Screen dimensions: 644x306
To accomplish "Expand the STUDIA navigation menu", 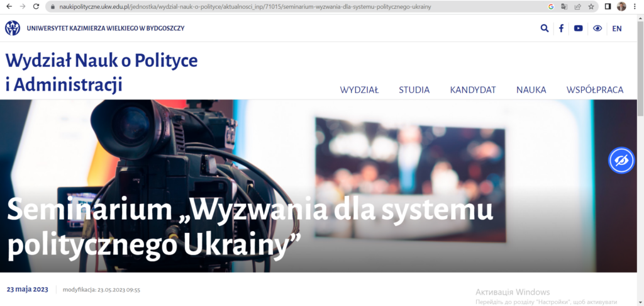I will [414, 90].
